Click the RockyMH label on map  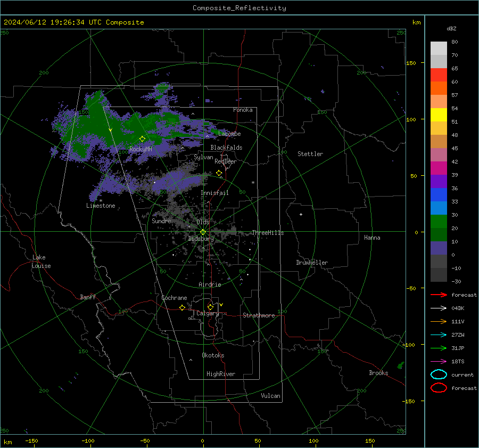tap(141, 149)
